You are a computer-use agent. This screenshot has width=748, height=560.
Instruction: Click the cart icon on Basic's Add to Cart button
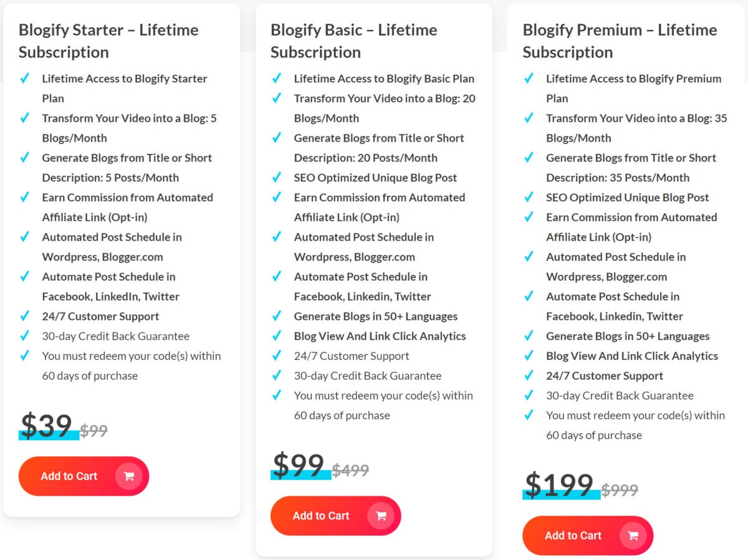click(380, 516)
